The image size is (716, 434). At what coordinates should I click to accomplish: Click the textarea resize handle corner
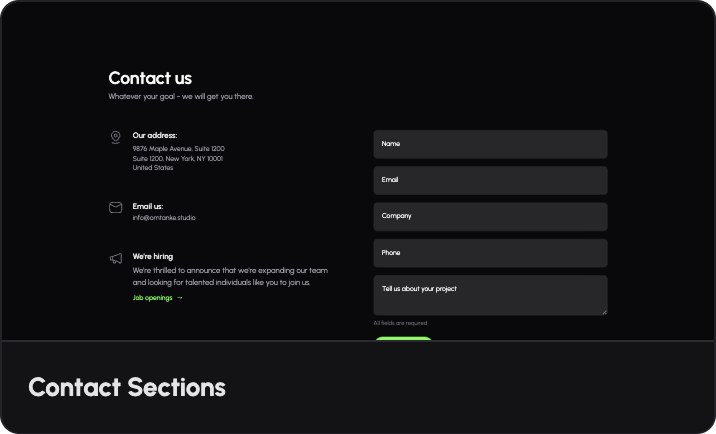click(x=604, y=312)
